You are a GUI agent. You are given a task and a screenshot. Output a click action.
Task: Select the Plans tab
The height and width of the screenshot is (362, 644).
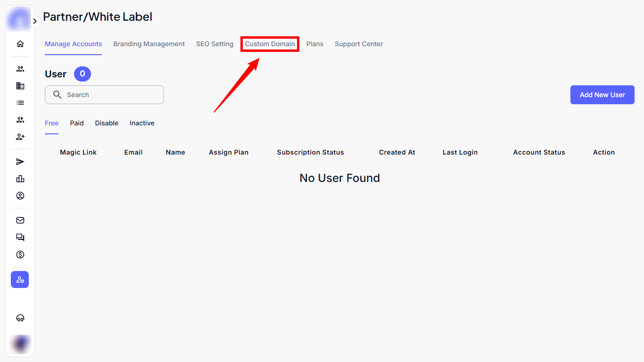pyautogui.click(x=314, y=44)
